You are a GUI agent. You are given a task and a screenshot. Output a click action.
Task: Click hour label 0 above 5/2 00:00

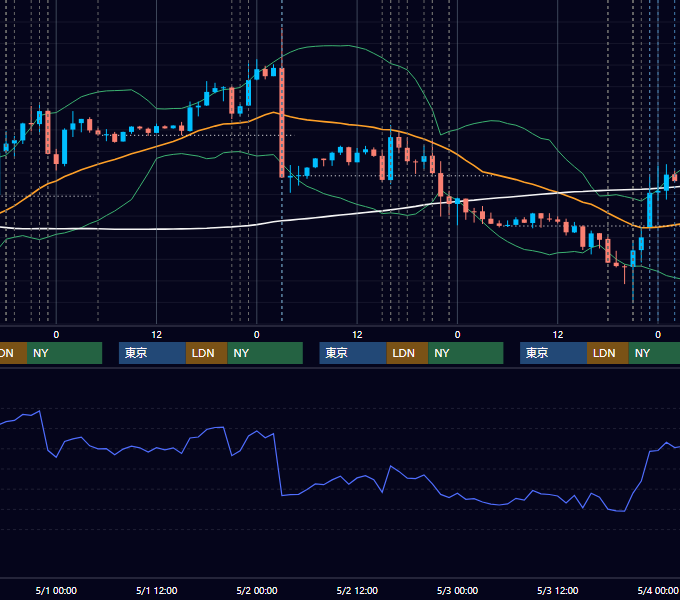tap(257, 335)
